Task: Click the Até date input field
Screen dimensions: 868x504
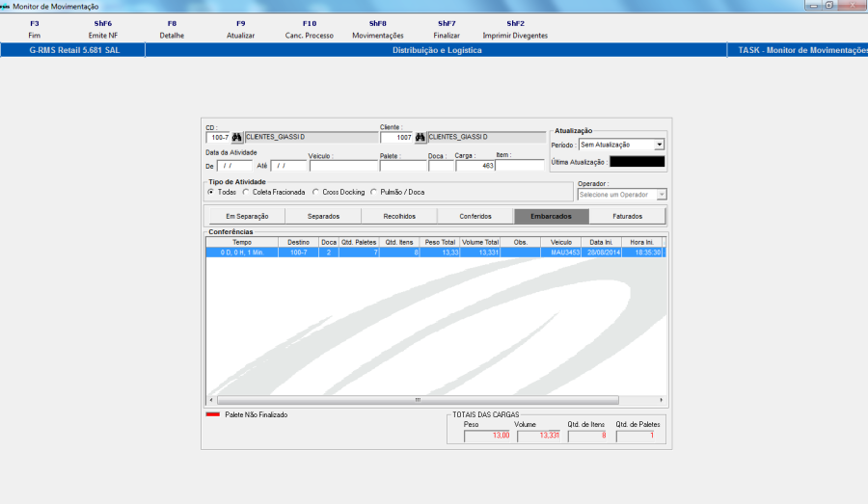Action: click(x=287, y=166)
